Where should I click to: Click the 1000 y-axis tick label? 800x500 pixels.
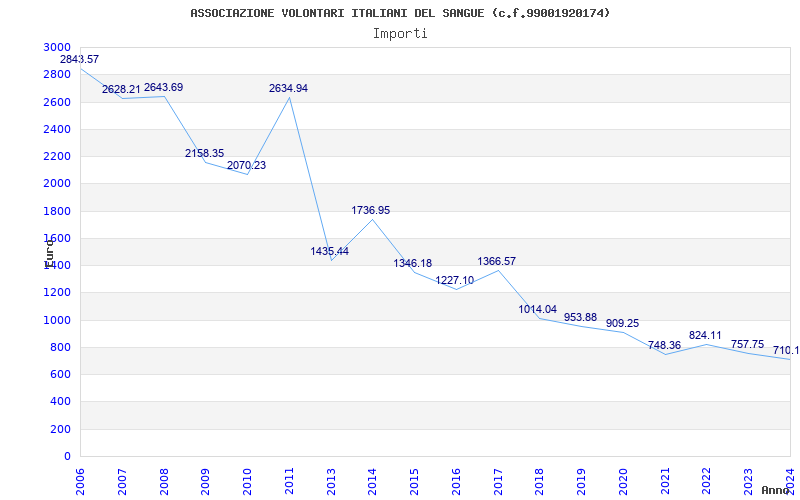click(57, 320)
